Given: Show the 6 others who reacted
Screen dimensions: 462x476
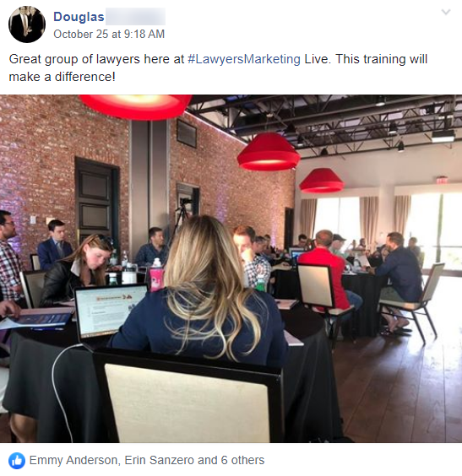Looking at the screenshot, I should point(242,460).
